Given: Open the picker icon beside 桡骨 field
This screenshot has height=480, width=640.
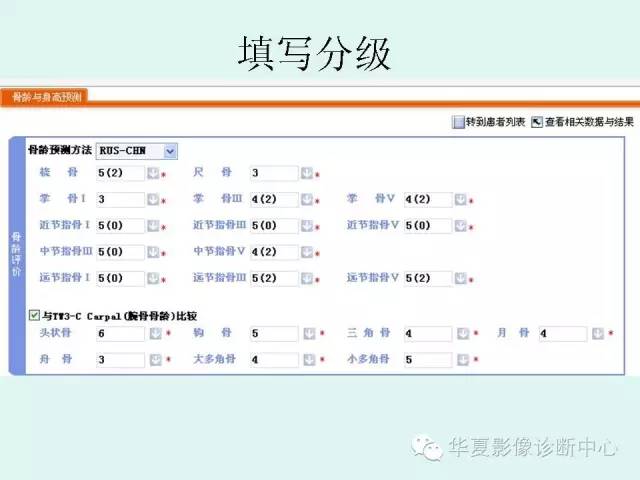Looking at the screenshot, I should pyautogui.click(x=153, y=173).
